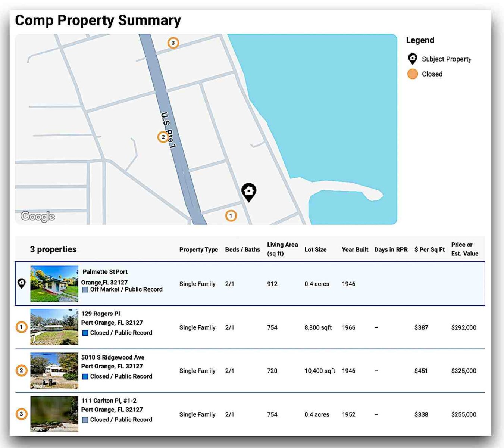Open 129 Rogers Pl address link
The height and width of the screenshot is (448, 504).
101,314
